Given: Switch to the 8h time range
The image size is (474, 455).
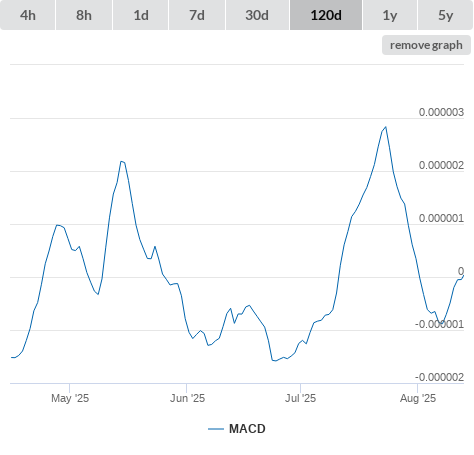Looking at the screenshot, I should [84, 15].
